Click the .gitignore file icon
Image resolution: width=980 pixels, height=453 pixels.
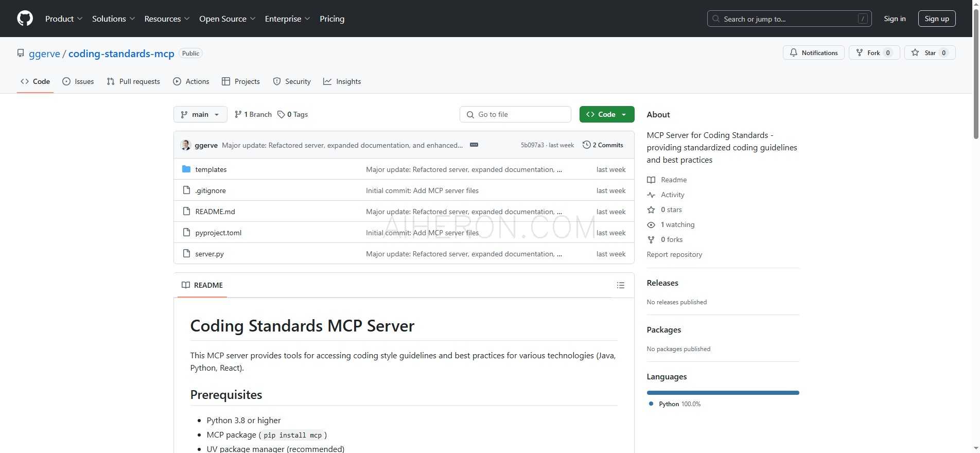pyautogui.click(x=186, y=190)
